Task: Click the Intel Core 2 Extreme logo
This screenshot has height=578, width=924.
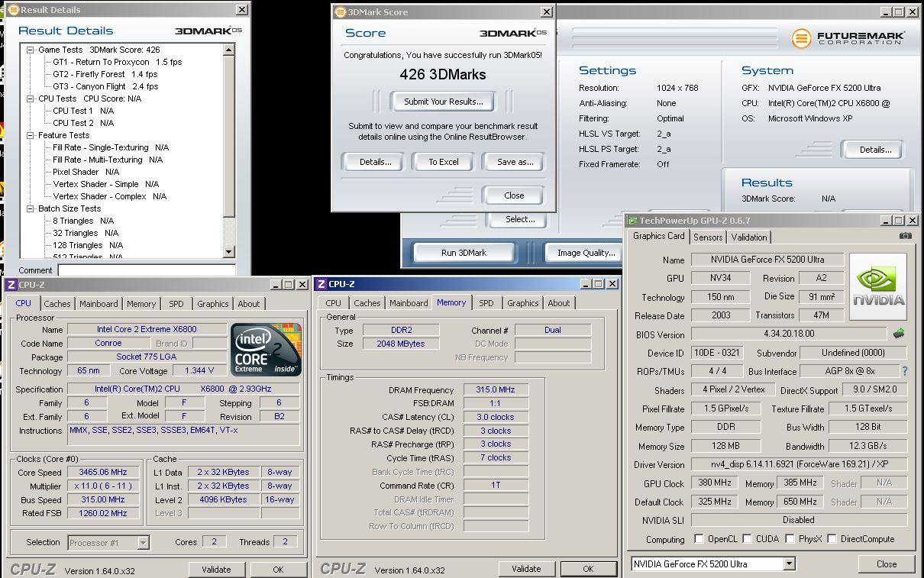Action: pos(267,350)
